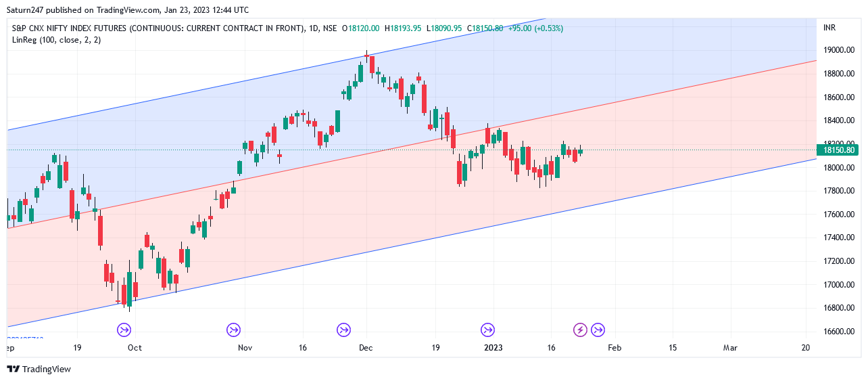The height and width of the screenshot is (381, 868).
Task: Click the Oct label on time axis
Action: (135, 347)
